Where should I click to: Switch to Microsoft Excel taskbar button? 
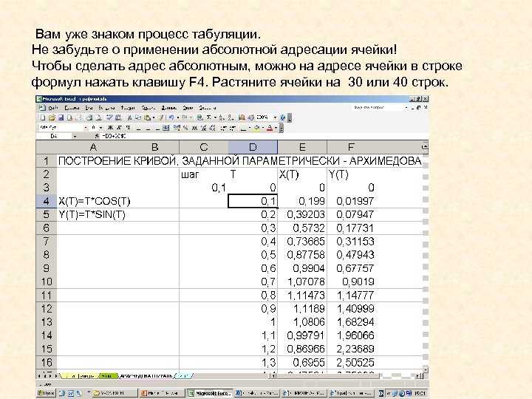coord(211,393)
